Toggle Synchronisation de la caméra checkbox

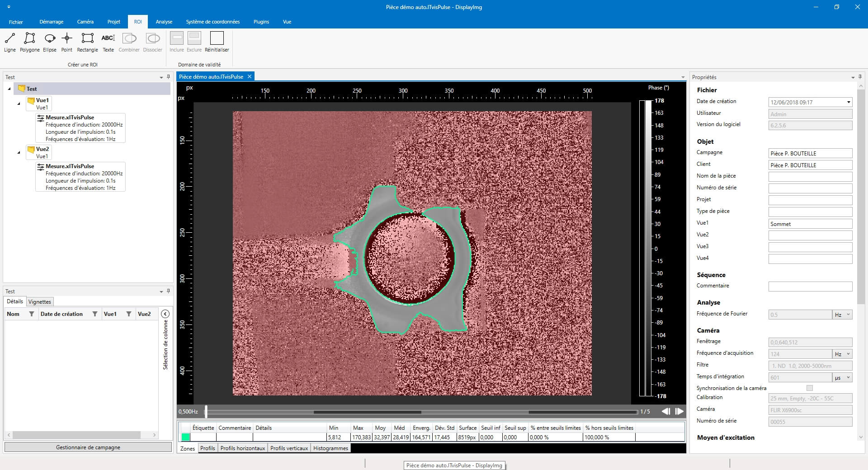pos(810,388)
